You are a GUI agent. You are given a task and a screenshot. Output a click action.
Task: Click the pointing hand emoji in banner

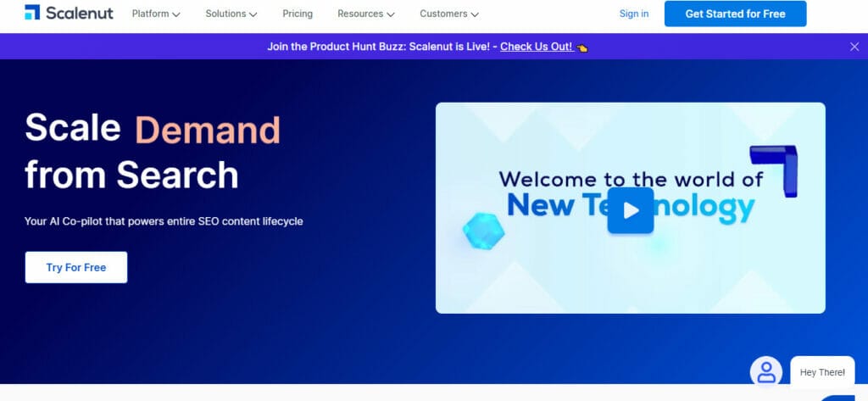581,47
